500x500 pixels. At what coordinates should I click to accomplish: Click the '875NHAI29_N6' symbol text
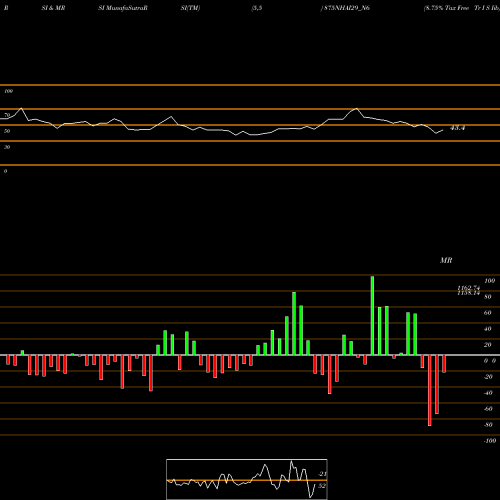(347, 8)
